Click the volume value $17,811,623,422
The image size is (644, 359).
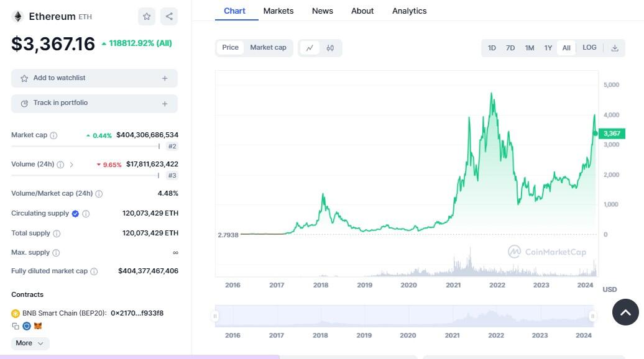tap(152, 164)
